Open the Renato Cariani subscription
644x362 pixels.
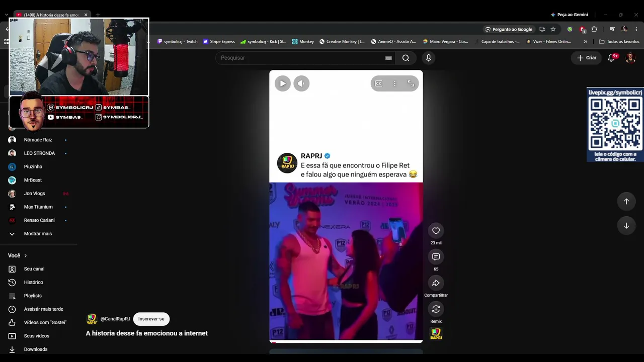(x=38, y=220)
